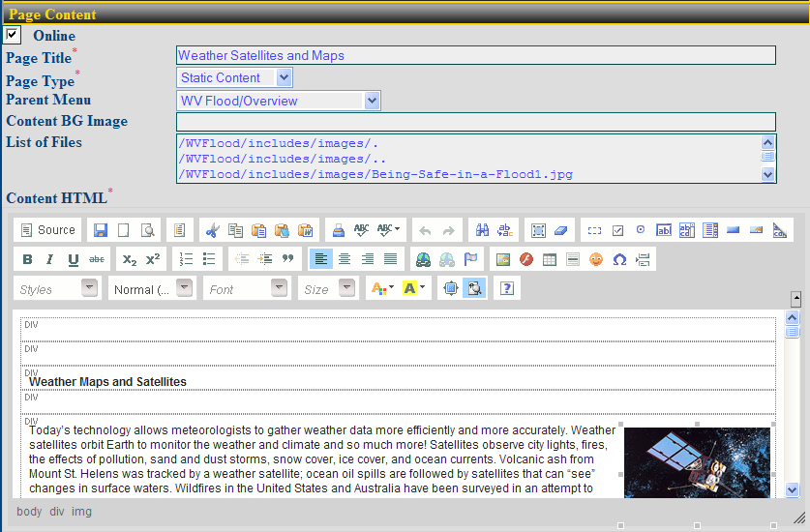Click the Page Title input field
This screenshot has height=532, width=810.
[475, 55]
